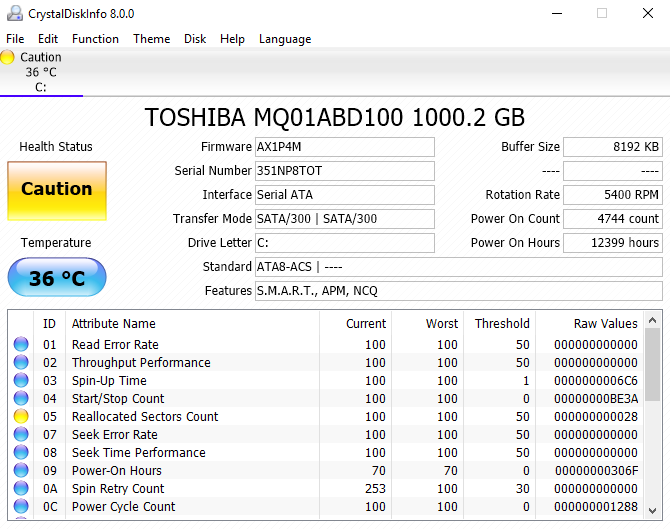The image size is (670, 529).
Task: Click the status icon beside Spin Retry Count
Action: click(x=21, y=488)
